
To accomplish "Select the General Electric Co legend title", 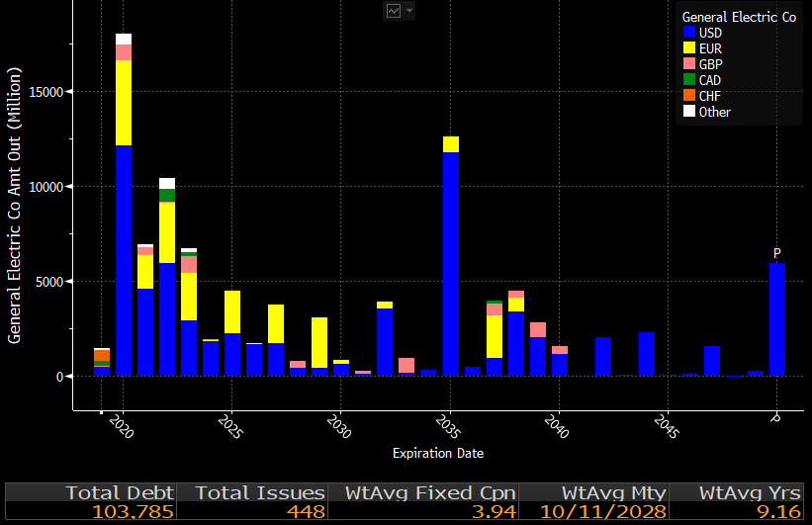I will (x=739, y=17).
